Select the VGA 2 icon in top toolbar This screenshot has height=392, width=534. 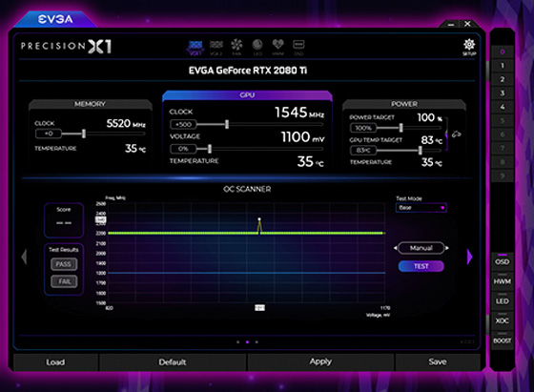coord(216,48)
